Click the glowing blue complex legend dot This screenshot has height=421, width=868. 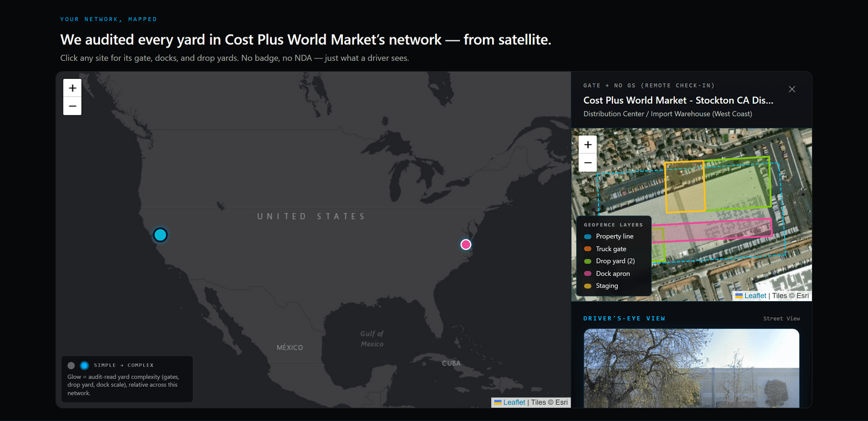(x=84, y=366)
